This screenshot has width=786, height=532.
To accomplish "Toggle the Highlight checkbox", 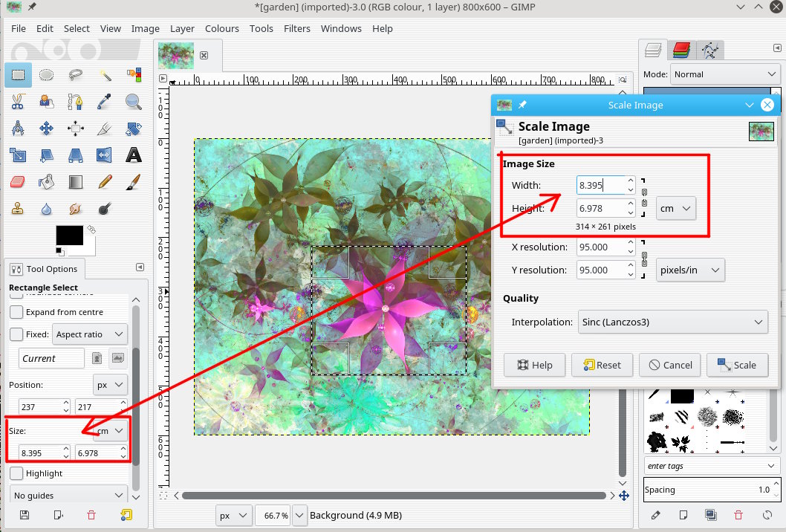I will pos(16,473).
